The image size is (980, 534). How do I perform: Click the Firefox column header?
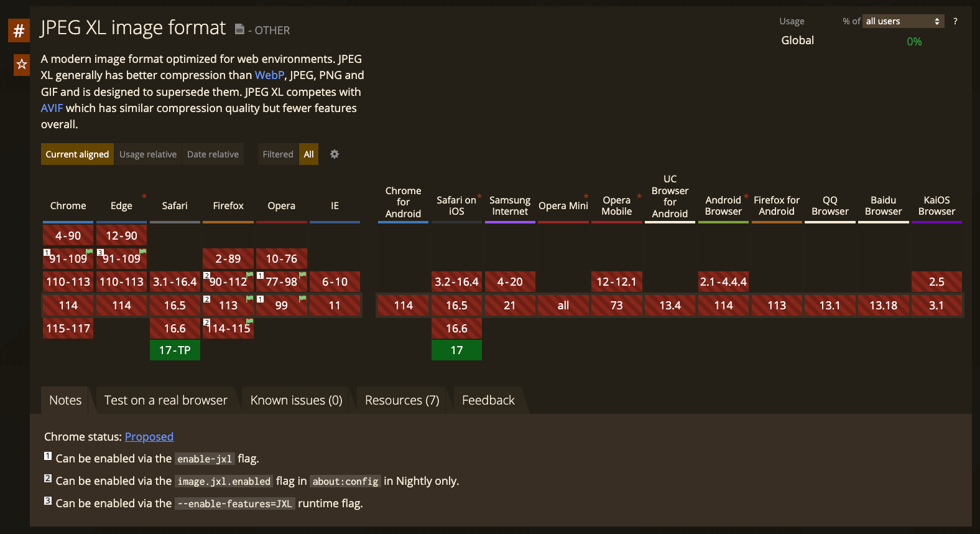(228, 206)
